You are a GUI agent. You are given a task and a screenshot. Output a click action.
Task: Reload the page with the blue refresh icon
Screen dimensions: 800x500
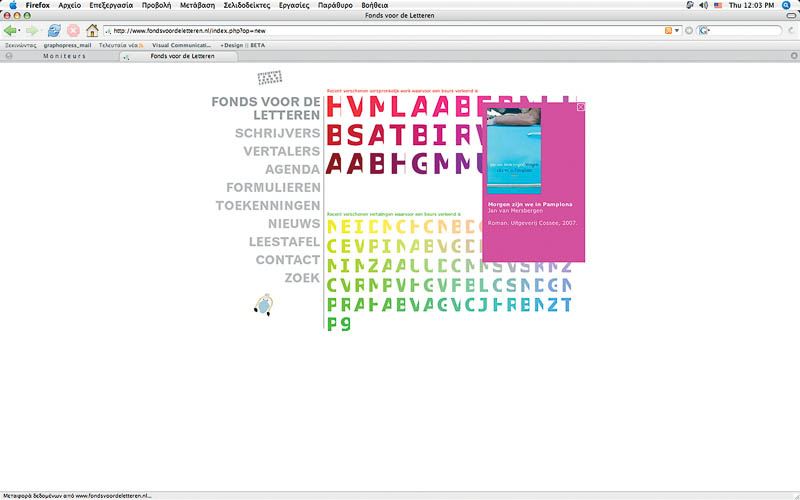(54, 31)
